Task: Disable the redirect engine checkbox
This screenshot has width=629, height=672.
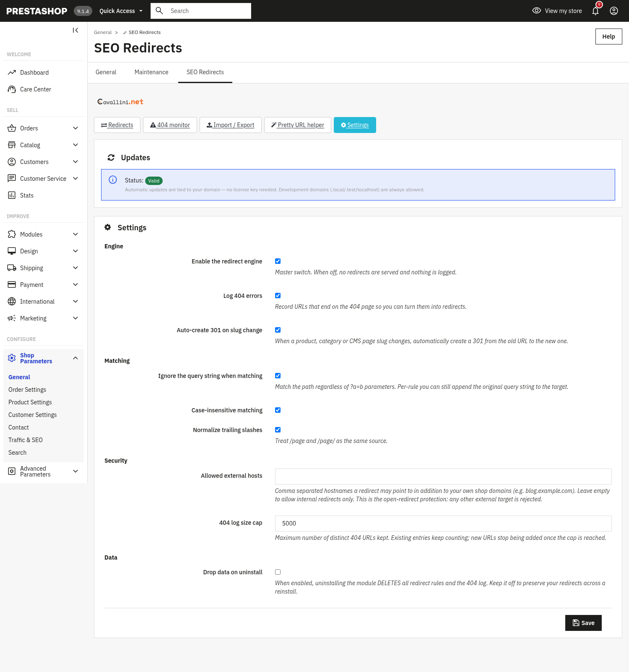Action: tap(278, 261)
